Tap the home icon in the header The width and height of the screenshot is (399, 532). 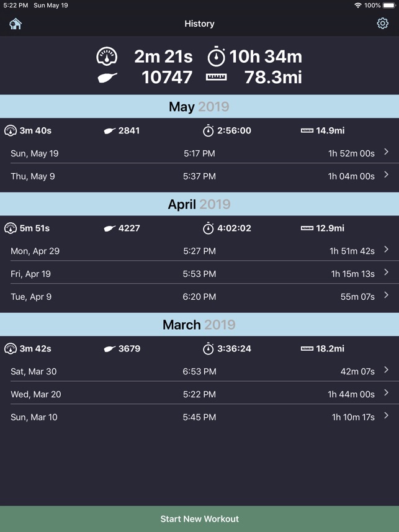[x=16, y=24]
